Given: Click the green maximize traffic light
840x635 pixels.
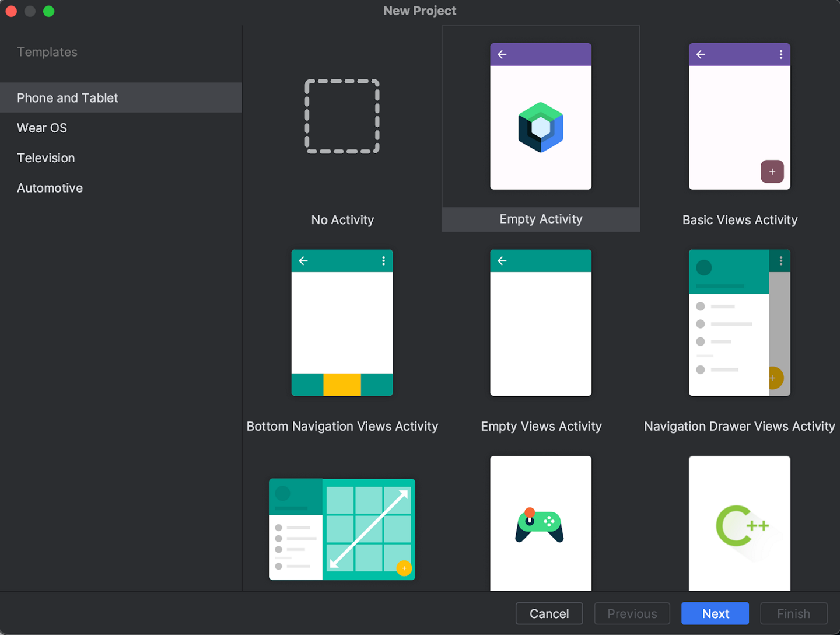Looking at the screenshot, I should click(x=49, y=11).
